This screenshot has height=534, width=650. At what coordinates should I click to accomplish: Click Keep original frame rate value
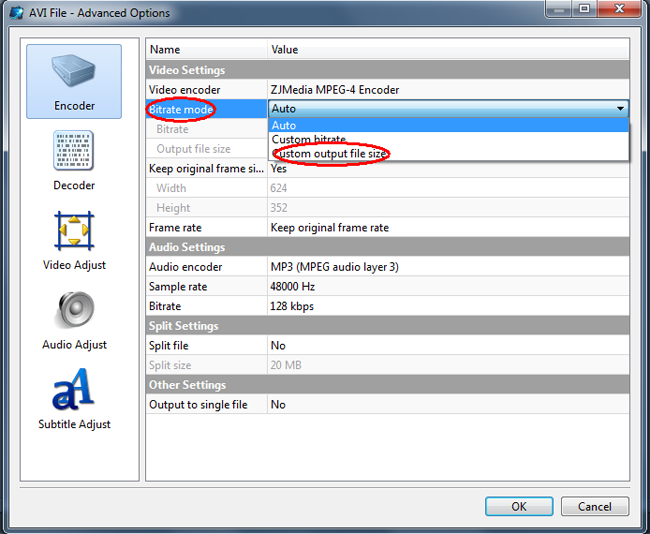pyautogui.click(x=330, y=228)
